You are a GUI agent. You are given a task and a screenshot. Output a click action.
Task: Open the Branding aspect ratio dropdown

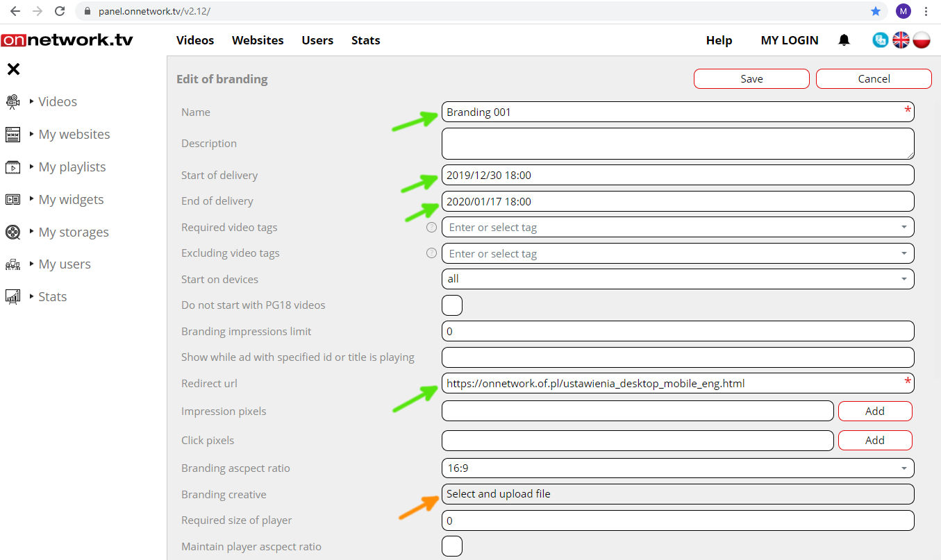click(677, 468)
